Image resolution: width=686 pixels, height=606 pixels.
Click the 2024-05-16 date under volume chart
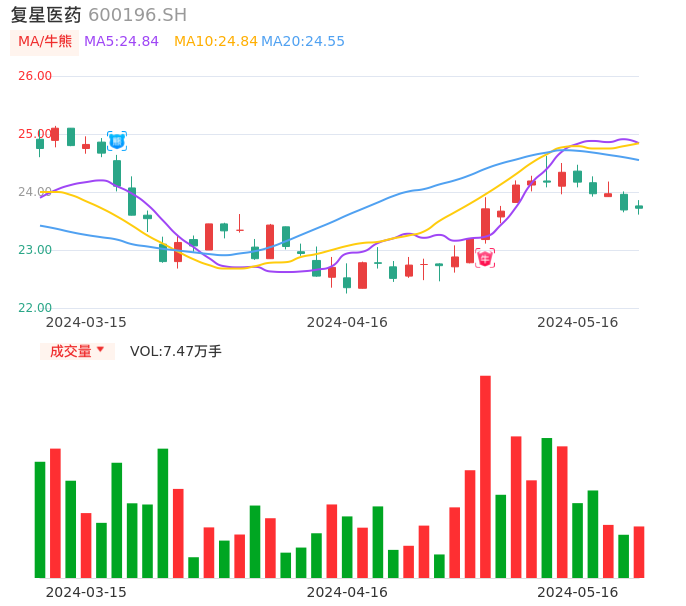coord(578,592)
